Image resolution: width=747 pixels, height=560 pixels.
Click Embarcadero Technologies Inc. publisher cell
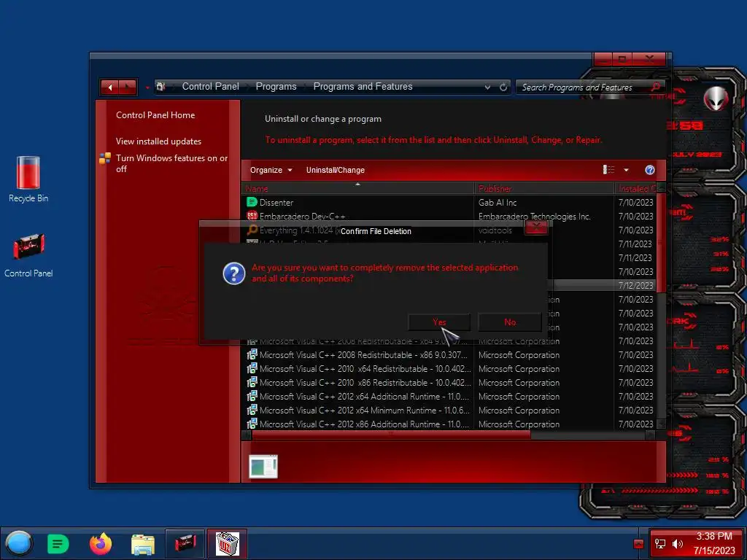coord(534,216)
